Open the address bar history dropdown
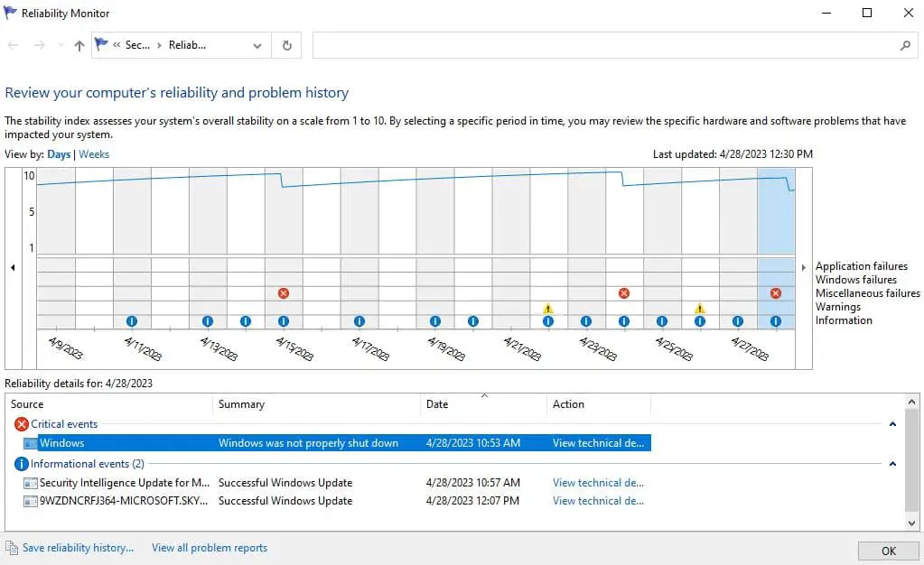 (257, 45)
